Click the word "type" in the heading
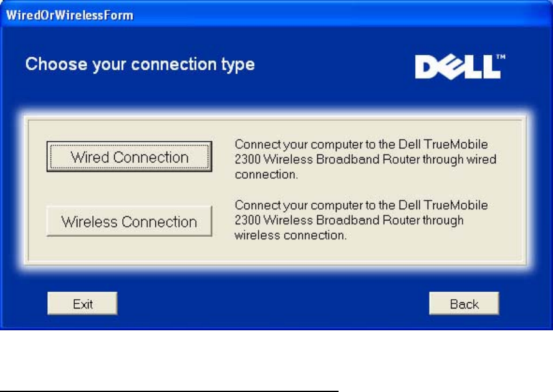 tap(238, 65)
